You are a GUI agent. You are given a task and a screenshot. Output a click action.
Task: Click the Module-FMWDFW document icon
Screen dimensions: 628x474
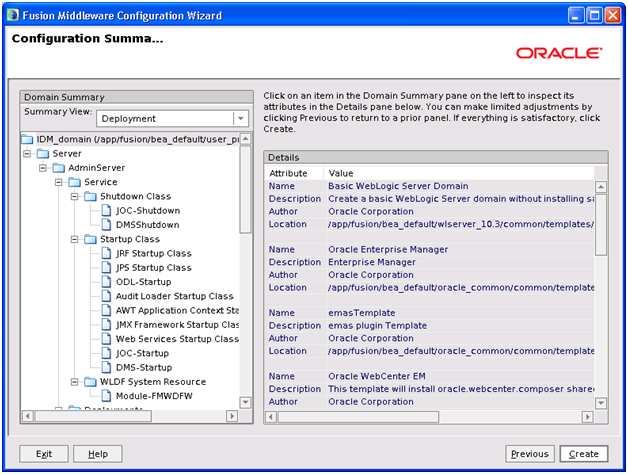point(106,396)
